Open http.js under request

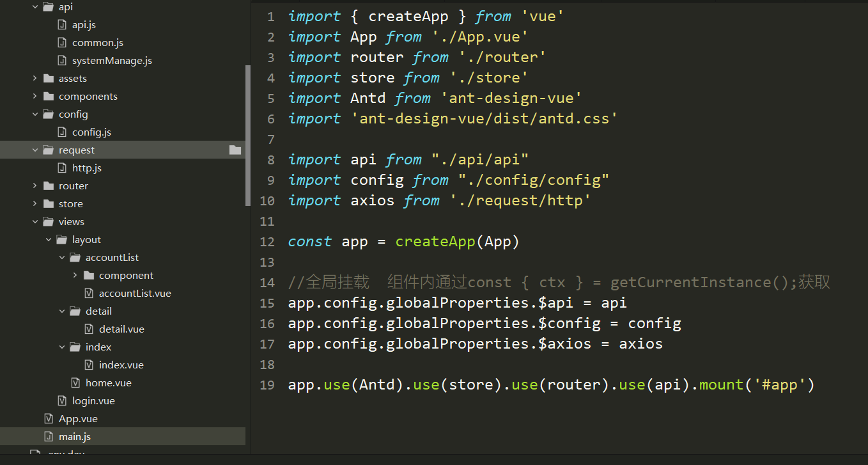click(x=87, y=168)
